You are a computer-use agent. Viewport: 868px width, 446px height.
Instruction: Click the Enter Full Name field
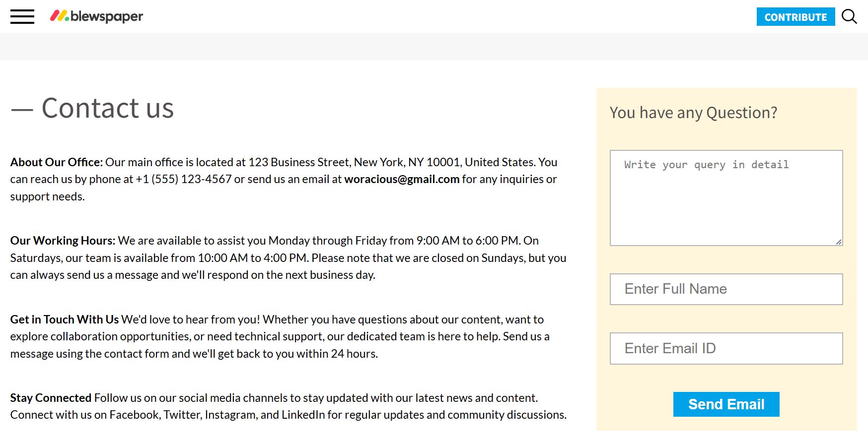point(726,289)
